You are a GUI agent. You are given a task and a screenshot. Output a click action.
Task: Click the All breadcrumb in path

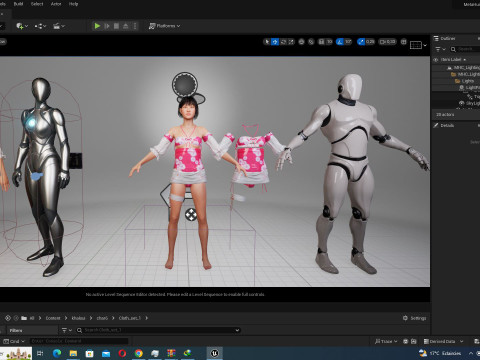tap(32, 318)
